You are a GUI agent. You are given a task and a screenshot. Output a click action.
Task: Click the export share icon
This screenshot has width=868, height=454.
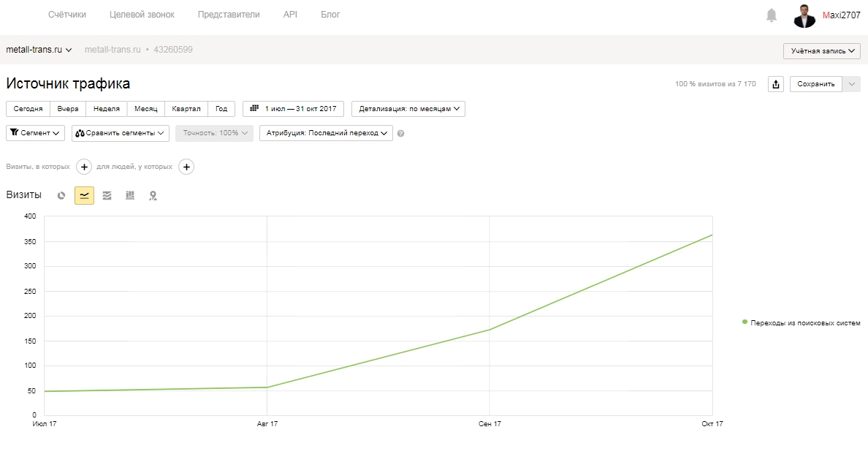[x=775, y=84]
